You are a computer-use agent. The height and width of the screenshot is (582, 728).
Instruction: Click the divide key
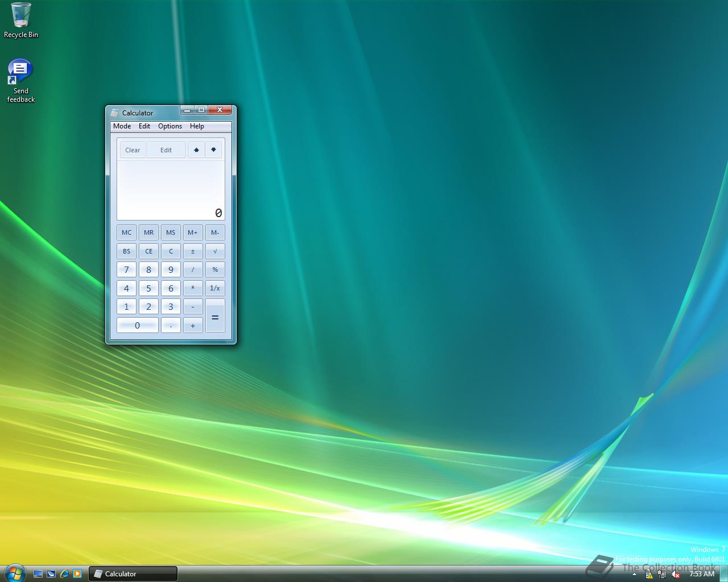(193, 269)
